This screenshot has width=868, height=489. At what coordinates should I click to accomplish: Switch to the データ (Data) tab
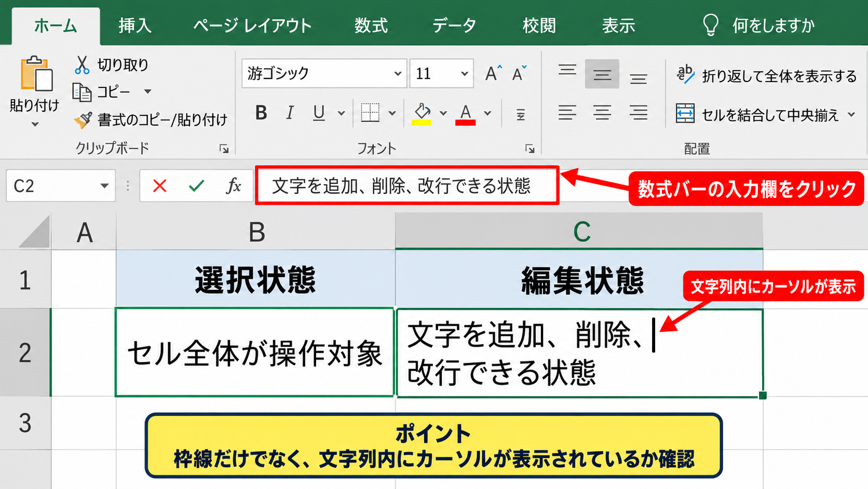coord(454,25)
